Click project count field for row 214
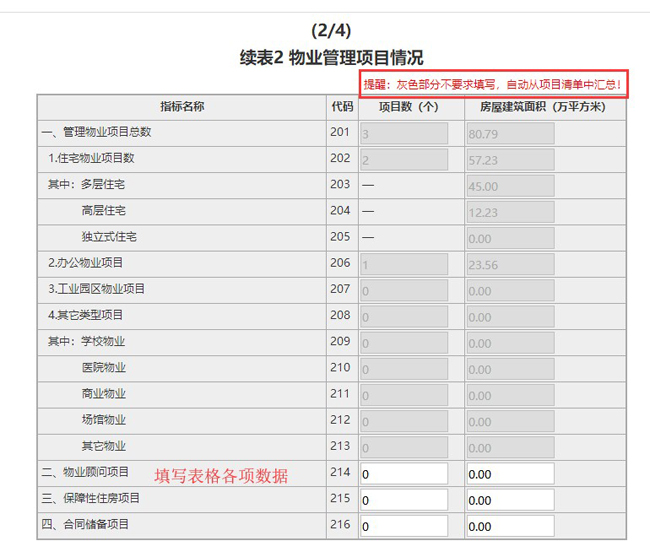The width and height of the screenshot is (650, 541). pos(406,473)
